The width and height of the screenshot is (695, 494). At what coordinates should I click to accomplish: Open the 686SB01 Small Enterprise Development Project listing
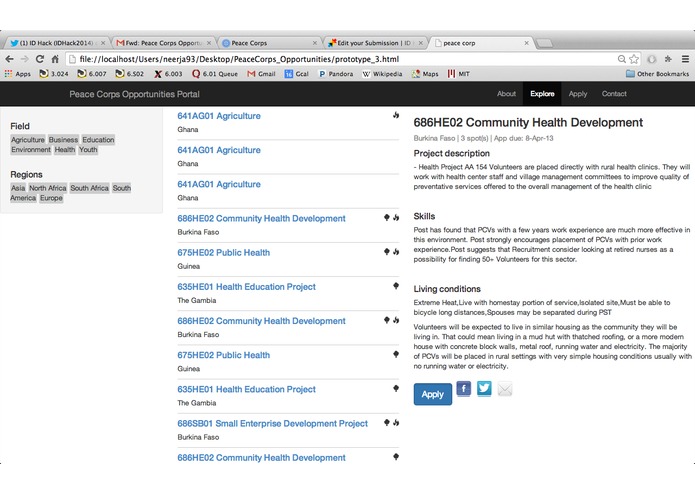273,424
